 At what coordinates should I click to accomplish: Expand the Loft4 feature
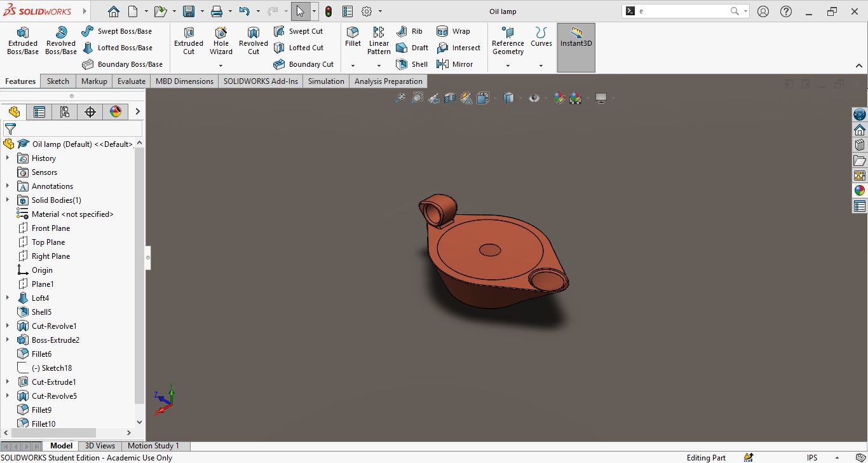pyautogui.click(x=8, y=298)
